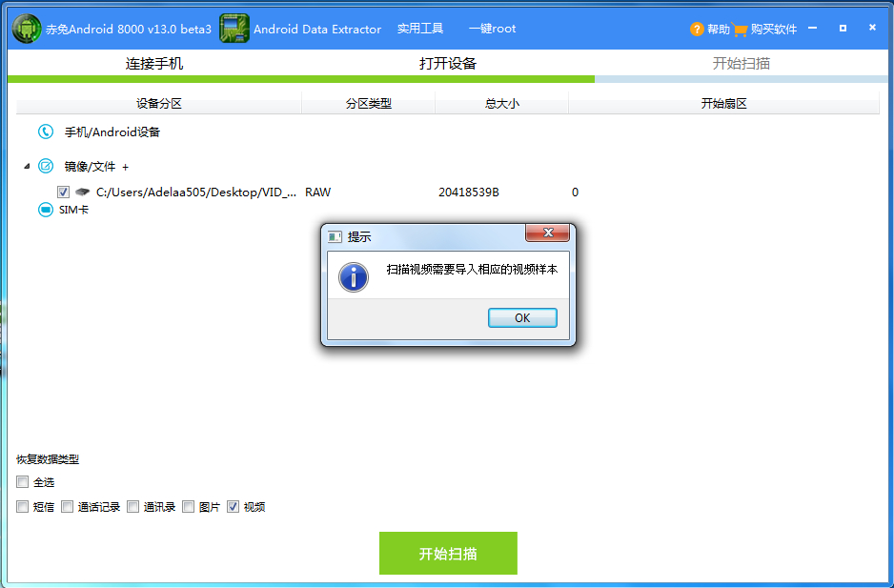Viewport: 894px width, 588px height.
Task: Click the shopping cart purchase icon
Action: (x=740, y=30)
